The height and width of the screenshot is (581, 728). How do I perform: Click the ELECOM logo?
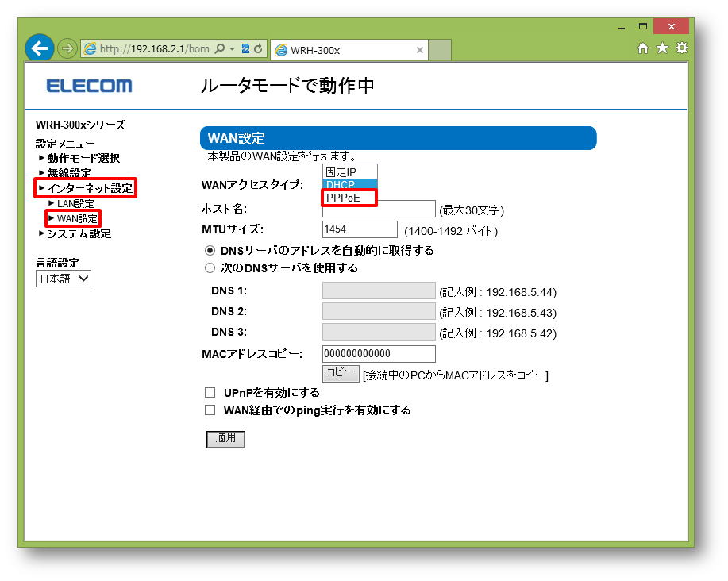(89, 86)
